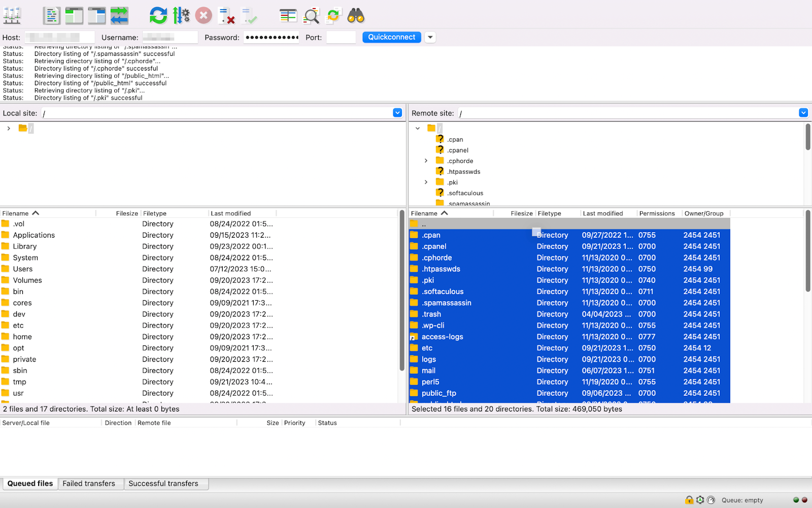Toggle the message log display

pyautogui.click(x=51, y=16)
